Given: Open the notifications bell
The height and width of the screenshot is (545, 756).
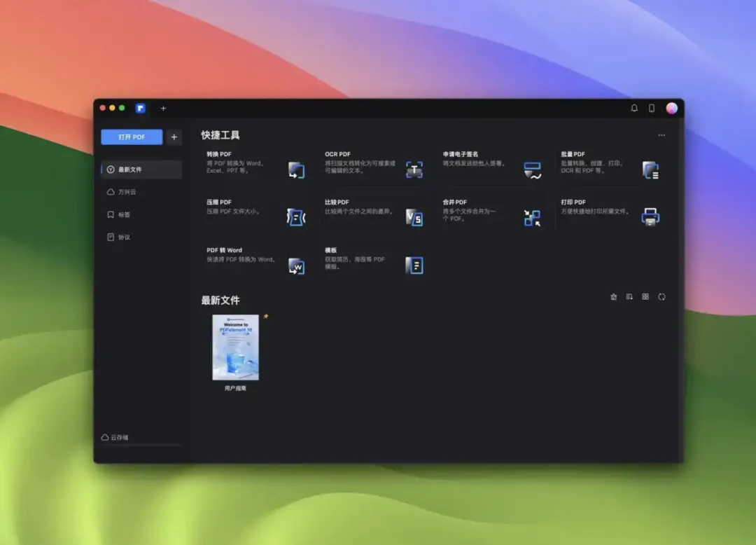Looking at the screenshot, I should pos(634,108).
